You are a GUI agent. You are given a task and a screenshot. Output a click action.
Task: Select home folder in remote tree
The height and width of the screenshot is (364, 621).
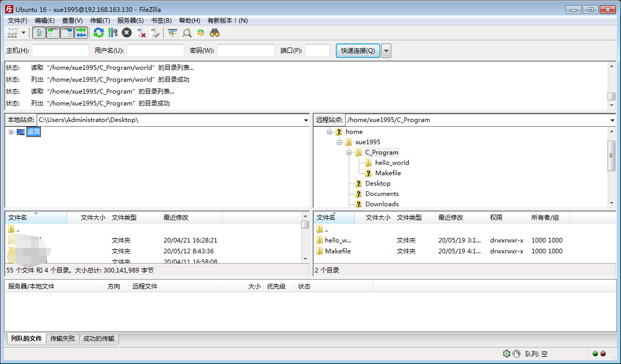(x=354, y=132)
